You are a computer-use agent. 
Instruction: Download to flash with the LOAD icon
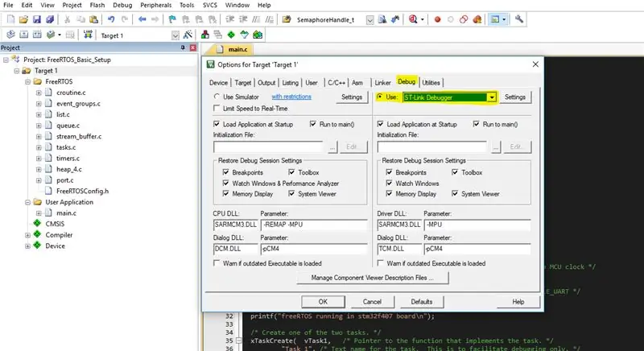click(88, 35)
